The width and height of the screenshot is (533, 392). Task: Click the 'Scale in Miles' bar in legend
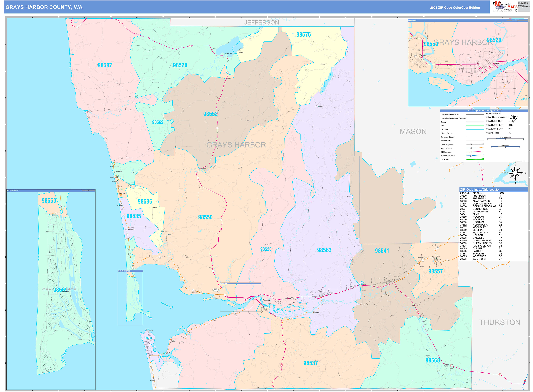505,147
